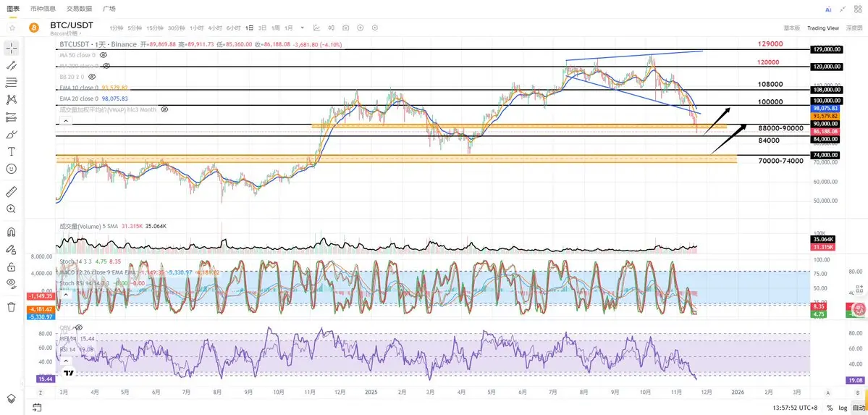The width and height of the screenshot is (868, 415).
Task: Click the TradingView logo on chart
Action: [x=68, y=374]
